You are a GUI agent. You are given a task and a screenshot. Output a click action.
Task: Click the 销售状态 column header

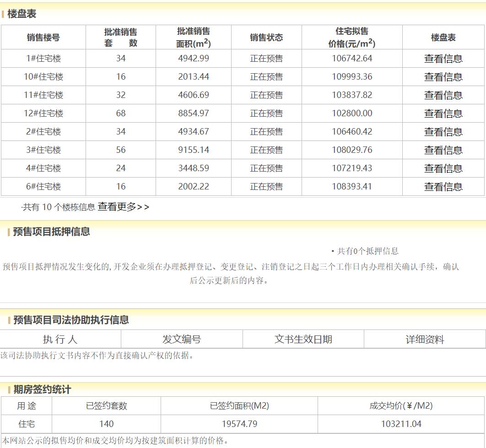pos(266,38)
